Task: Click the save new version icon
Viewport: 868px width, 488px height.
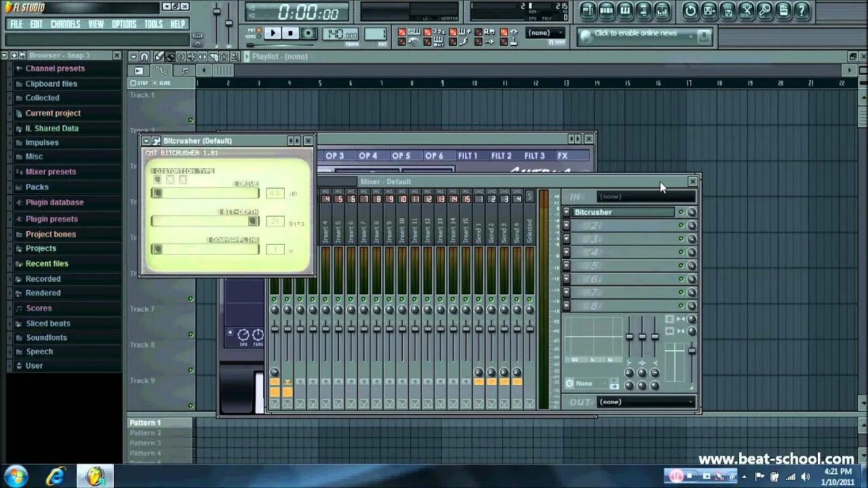Action: pos(709,10)
